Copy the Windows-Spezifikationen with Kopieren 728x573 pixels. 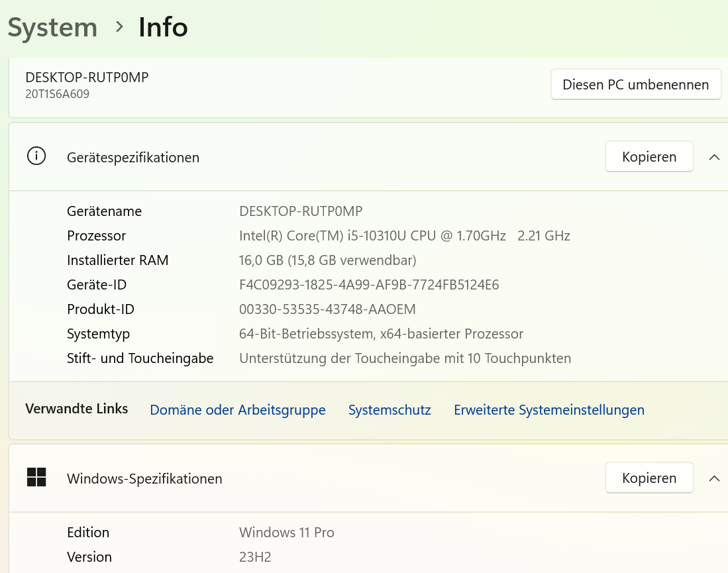649,478
